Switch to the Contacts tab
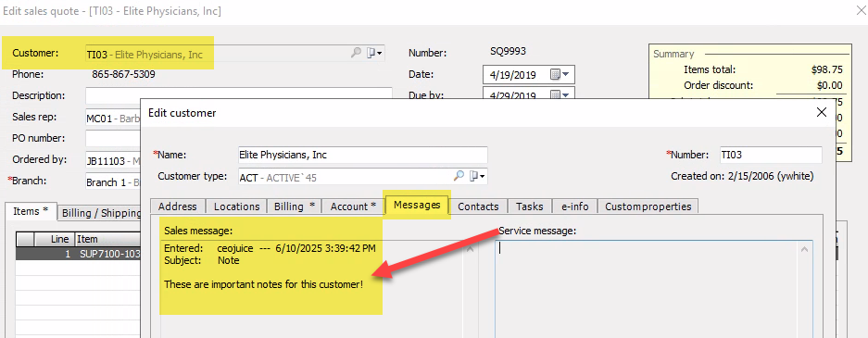 click(478, 207)
